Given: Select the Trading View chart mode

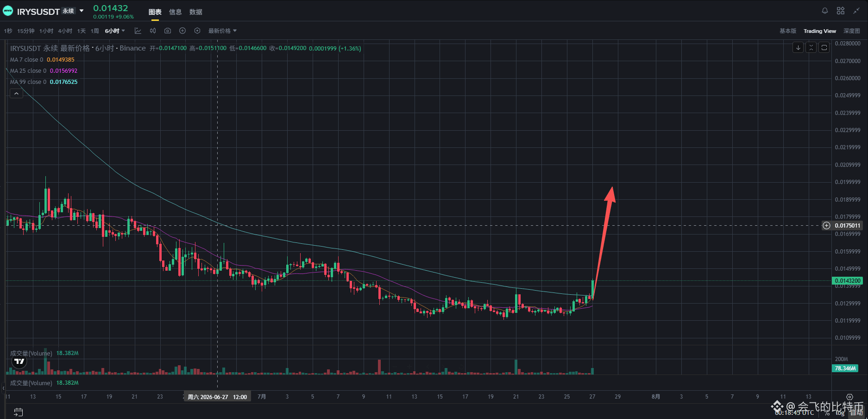Looking at the screenshot, I should (x=820, y=31).
